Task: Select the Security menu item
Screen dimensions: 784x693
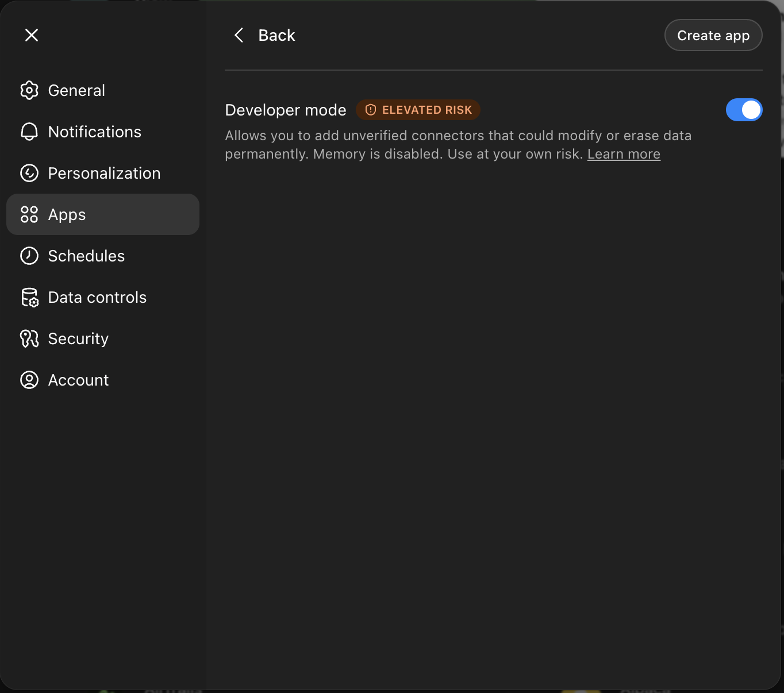Action: click(78, 338)
